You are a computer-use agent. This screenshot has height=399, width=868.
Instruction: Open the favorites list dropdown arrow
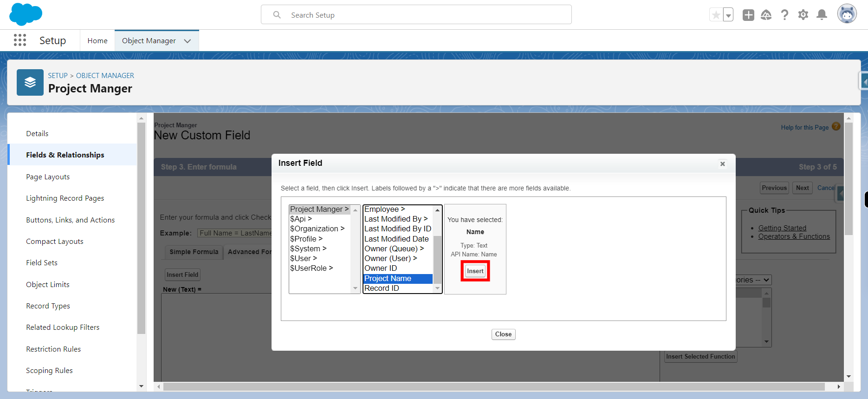point(728,15)
